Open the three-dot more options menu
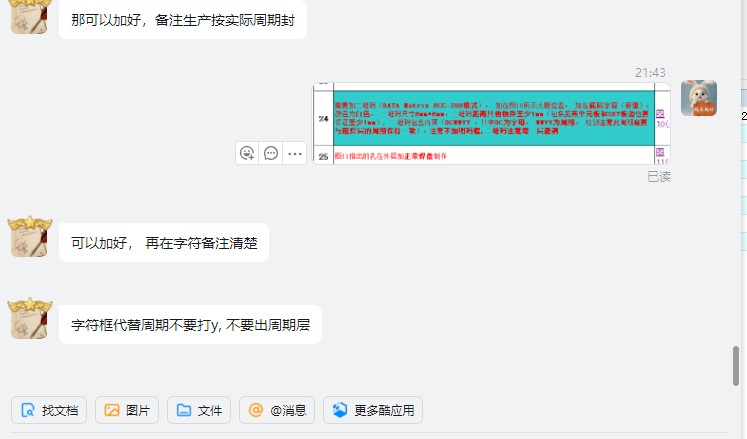Viewport: 747px width, 439px height. 295,153
